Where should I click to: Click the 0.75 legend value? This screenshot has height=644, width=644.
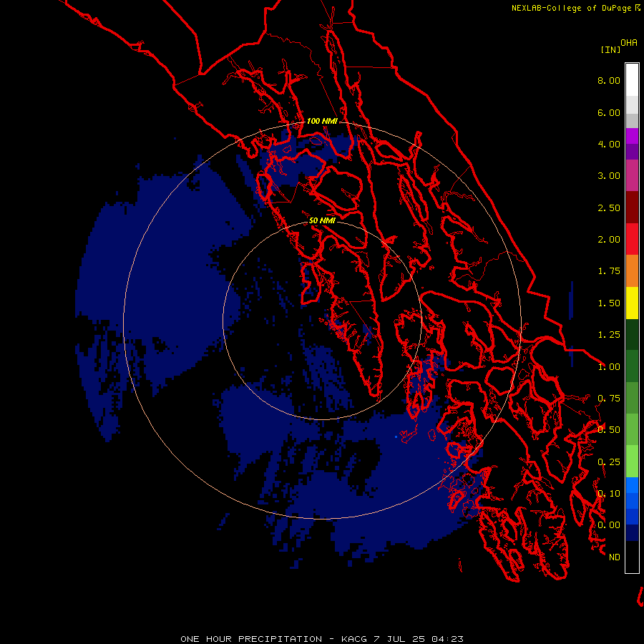(x=609, y=399)
